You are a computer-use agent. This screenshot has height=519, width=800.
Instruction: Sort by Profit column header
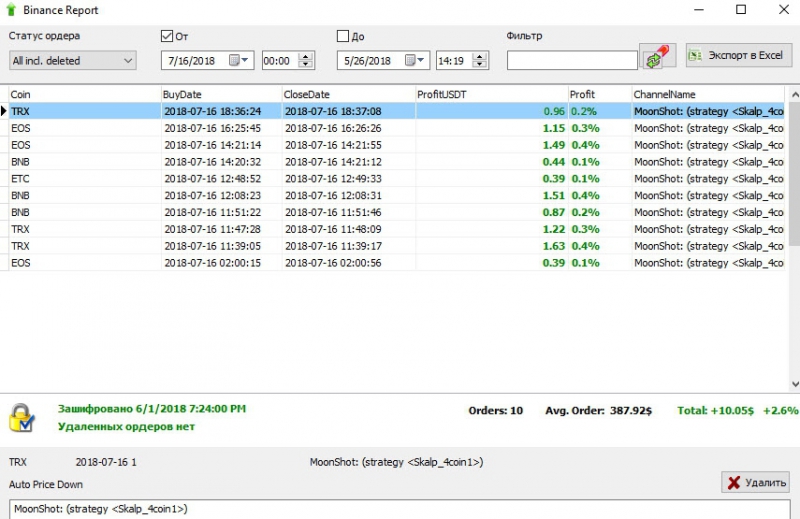point(600,94)
